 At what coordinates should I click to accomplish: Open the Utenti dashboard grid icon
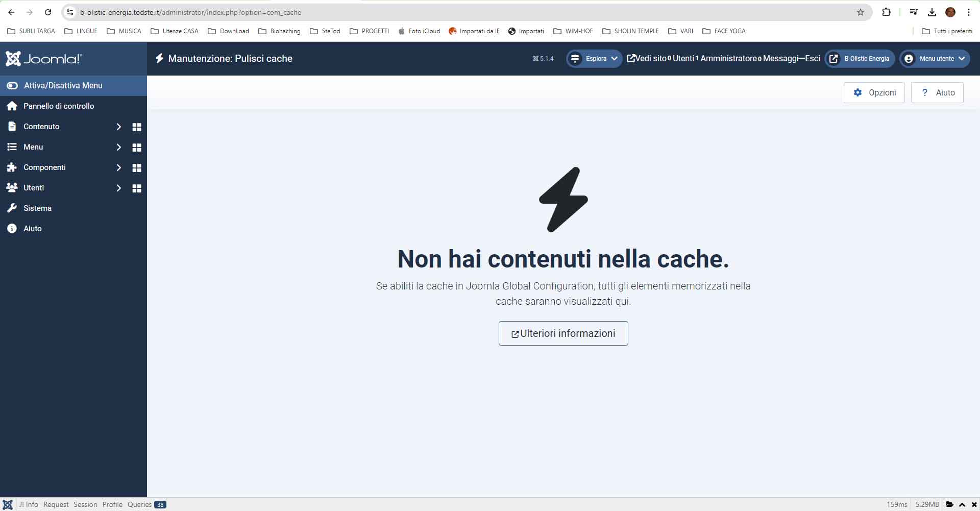(136, 188)
